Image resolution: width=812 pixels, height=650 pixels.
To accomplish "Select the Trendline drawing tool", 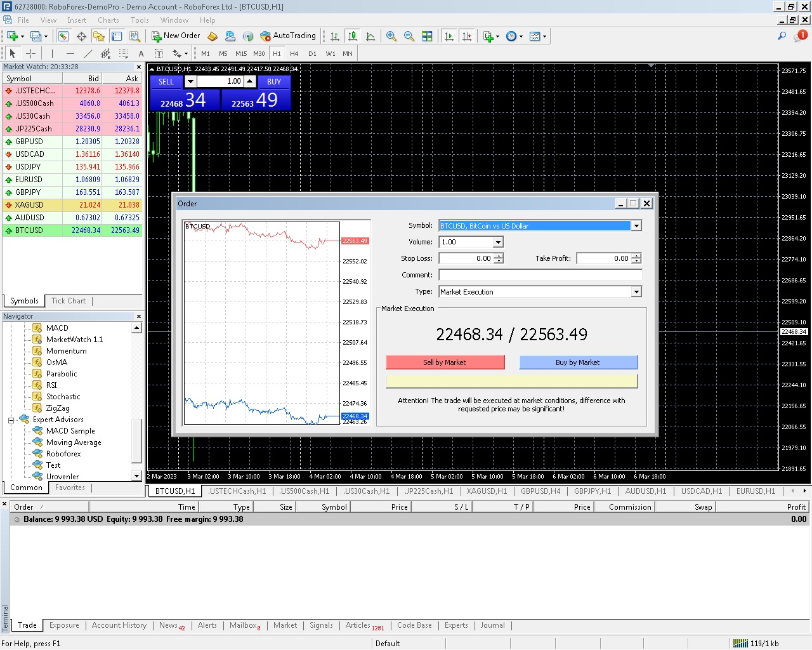I will (88, 53).
